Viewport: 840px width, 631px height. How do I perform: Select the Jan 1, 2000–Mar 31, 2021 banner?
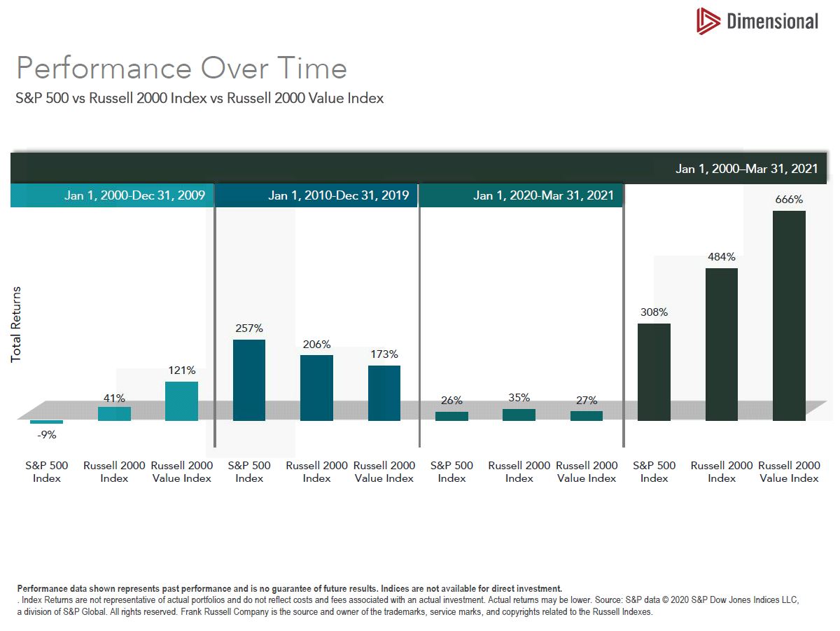420,169
